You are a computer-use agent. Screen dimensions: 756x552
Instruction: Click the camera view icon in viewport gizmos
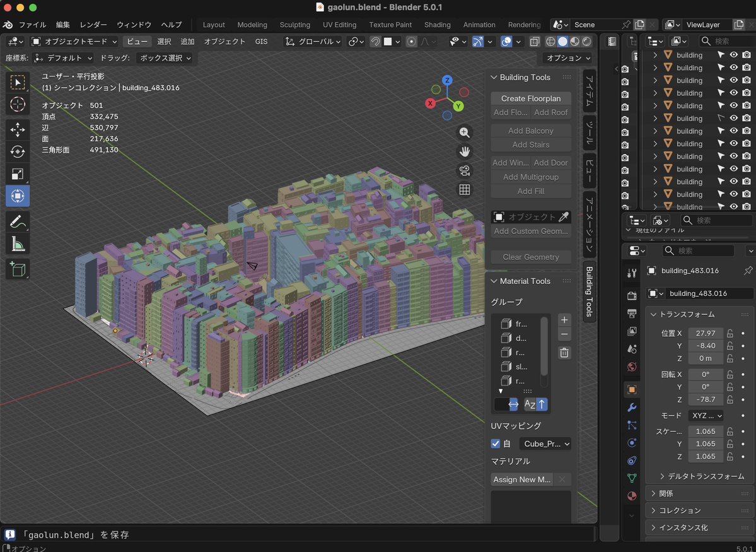tap(465, 169)
